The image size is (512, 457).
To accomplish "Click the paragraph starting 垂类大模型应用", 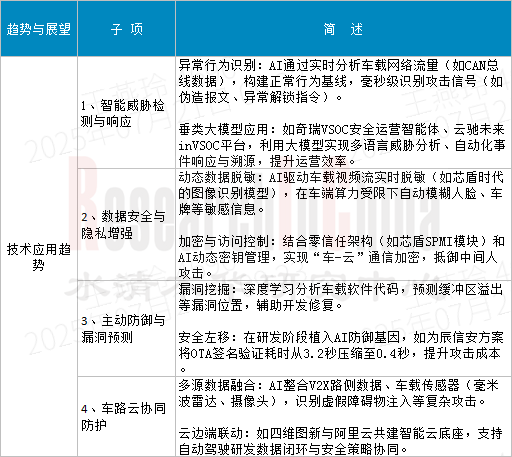I will click(x=342, y=145).
